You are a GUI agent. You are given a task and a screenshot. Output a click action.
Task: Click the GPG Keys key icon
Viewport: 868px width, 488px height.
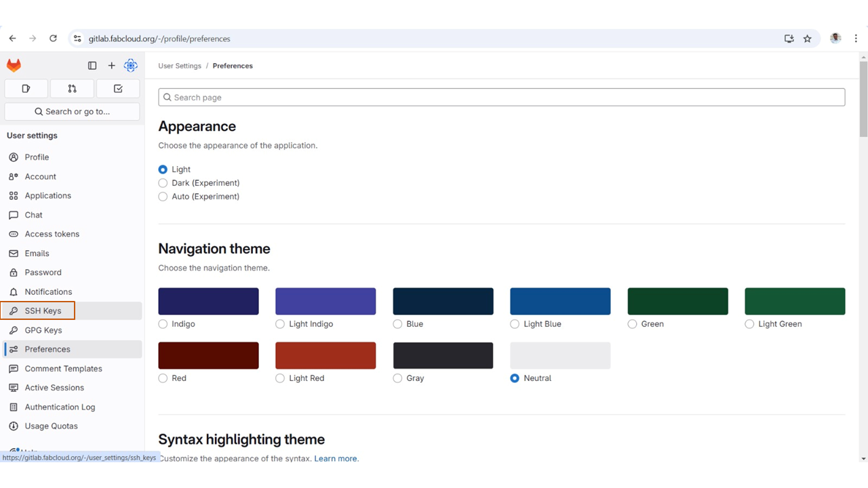tap(14, 330)
